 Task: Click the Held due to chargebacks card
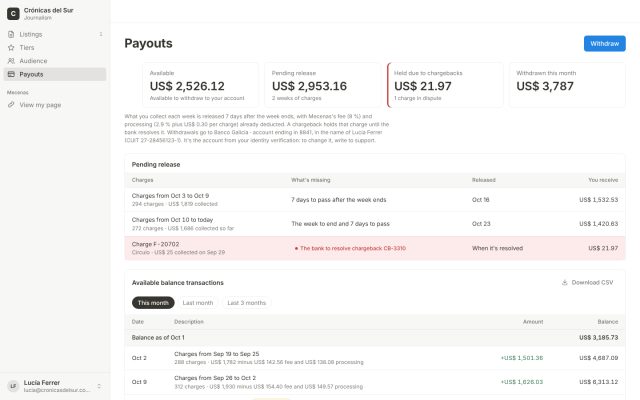[x=445, y=85]
